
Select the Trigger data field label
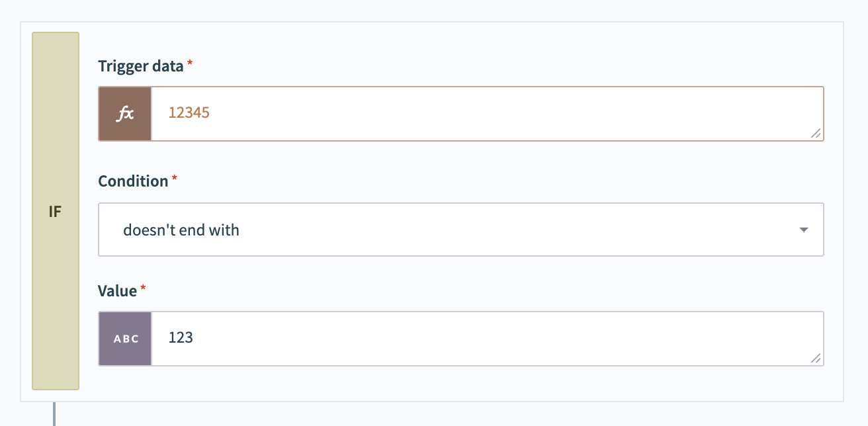(x=140, y=66)
